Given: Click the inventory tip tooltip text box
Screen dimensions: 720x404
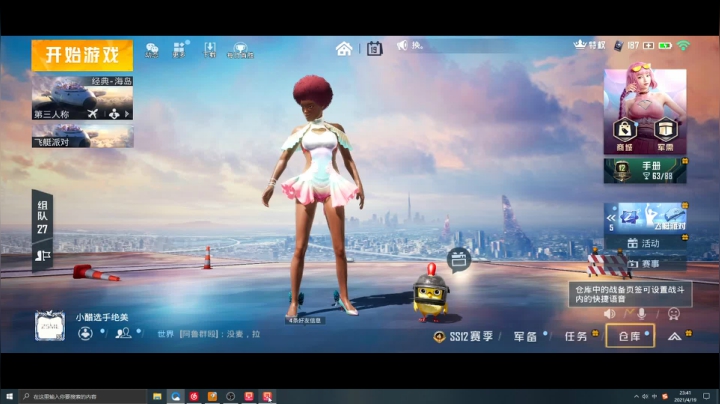Looking at the screenshot, I should (x=630, y=294).
